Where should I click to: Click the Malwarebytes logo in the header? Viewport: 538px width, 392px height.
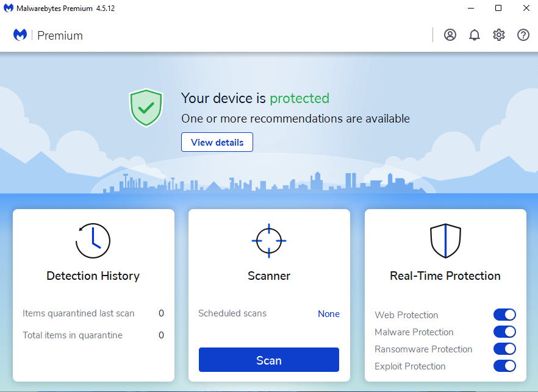pyautogui.click(x=20, y=35)
